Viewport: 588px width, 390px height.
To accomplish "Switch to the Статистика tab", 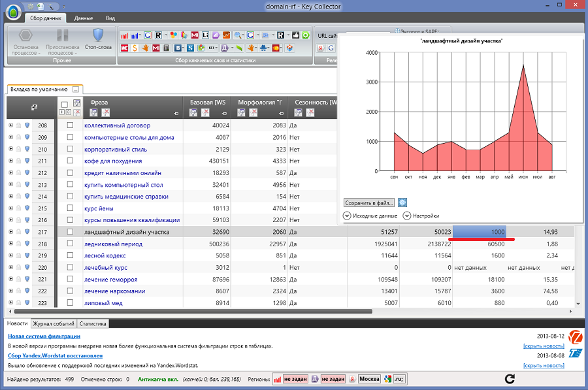I will (93, 323).
